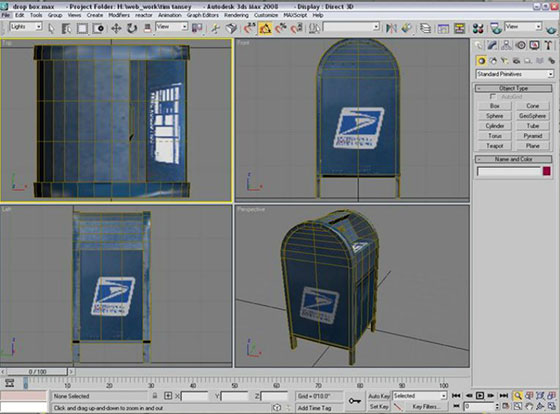Image resolution: width=560 pixels, height=414 pixels.
Task: Switch to Hierarchy command panel tab
Action: 506,45
